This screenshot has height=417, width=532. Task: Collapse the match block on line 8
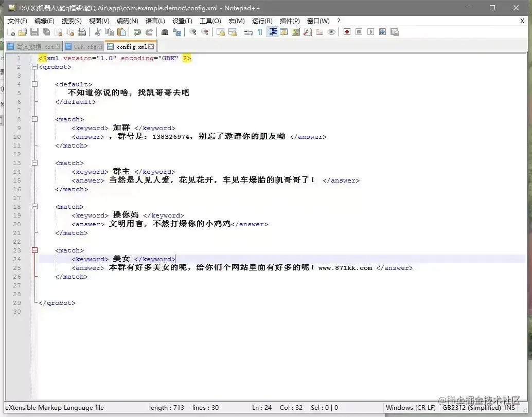tap(34, 119)
